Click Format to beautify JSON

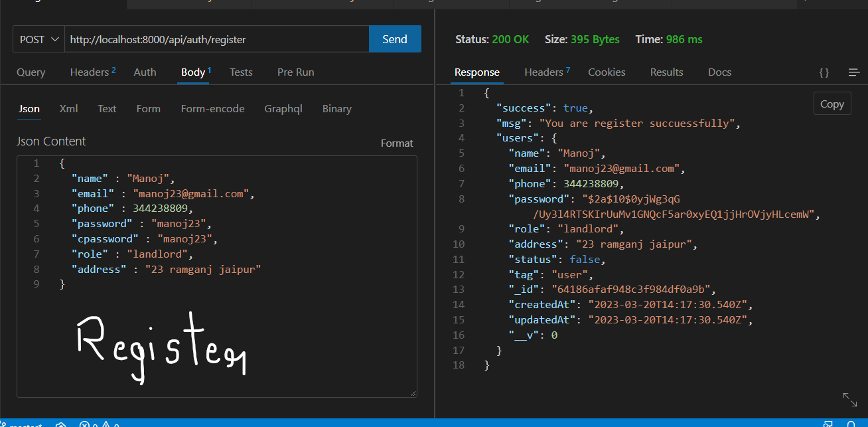397,143
